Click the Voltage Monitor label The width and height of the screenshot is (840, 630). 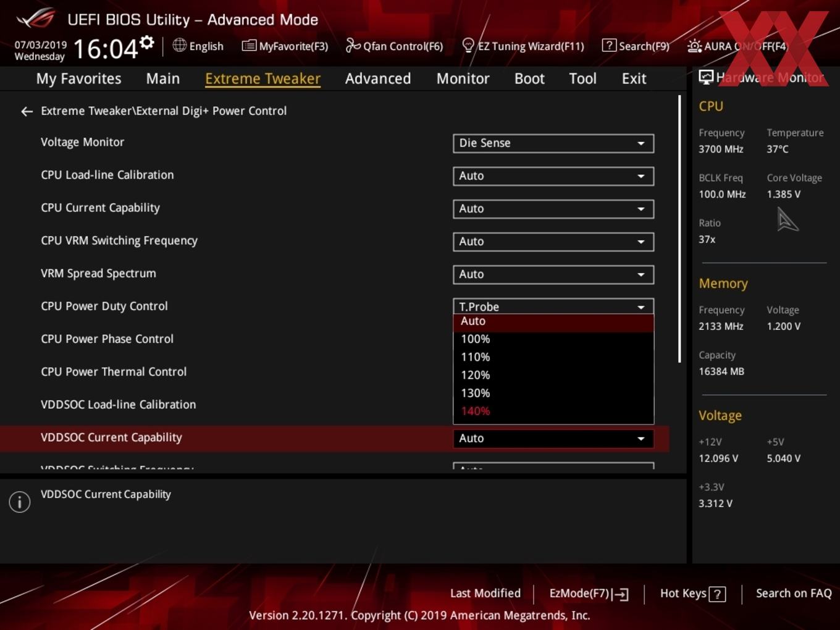(x=82, y=142)
